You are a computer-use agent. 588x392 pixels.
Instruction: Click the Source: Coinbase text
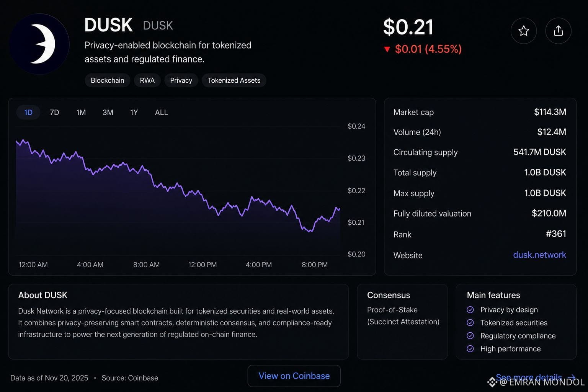(x=130, y=378)
